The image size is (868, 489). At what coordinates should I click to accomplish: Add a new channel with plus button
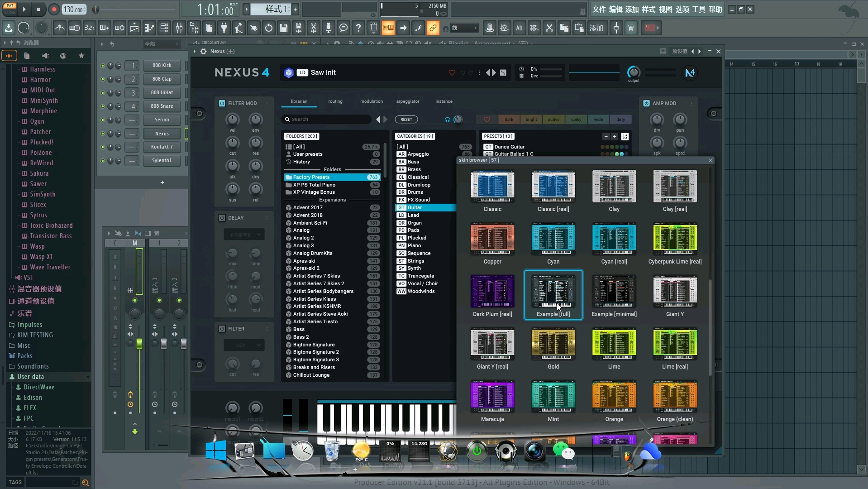pos(162,182)
